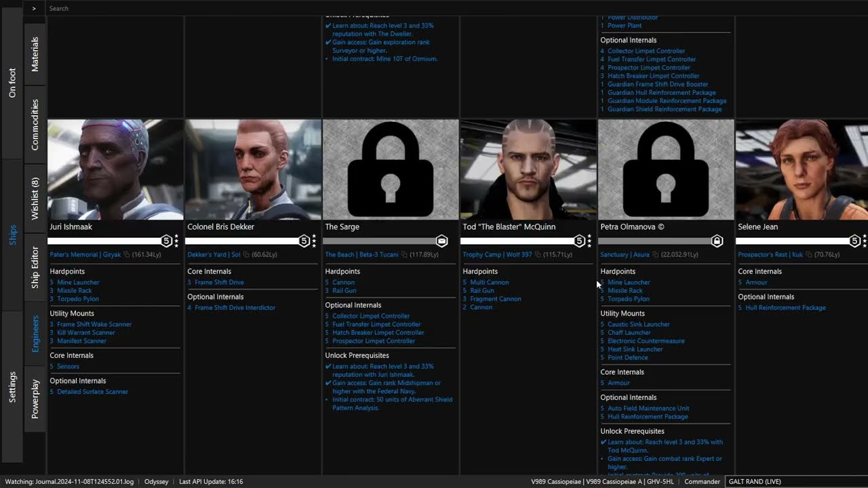Click Selene Jean's grade 5 hexagon badge
This screenshot has height=488, width=868.
click(x=854, y=241)
